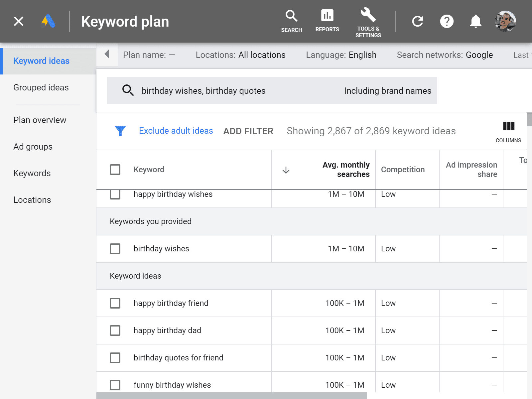This screenshot has width=532, height=399.
Task: Click 'Keywords you provided' section header
Action: [x=151, y=221]
